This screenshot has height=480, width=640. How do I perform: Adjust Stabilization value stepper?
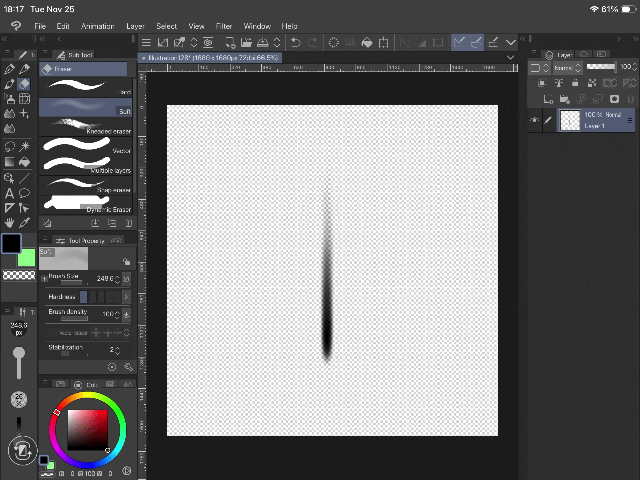[x=118, y=350]
